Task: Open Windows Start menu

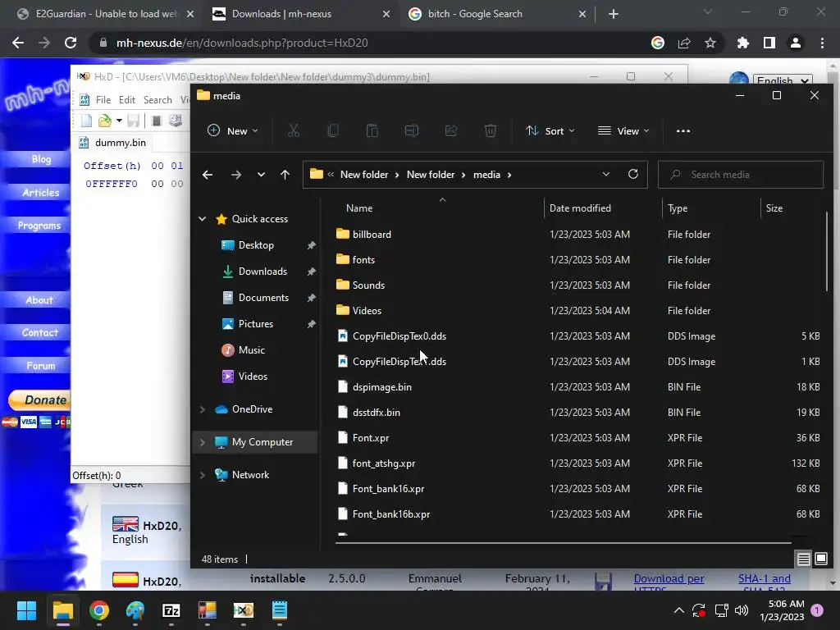Action: click(26, 610)
